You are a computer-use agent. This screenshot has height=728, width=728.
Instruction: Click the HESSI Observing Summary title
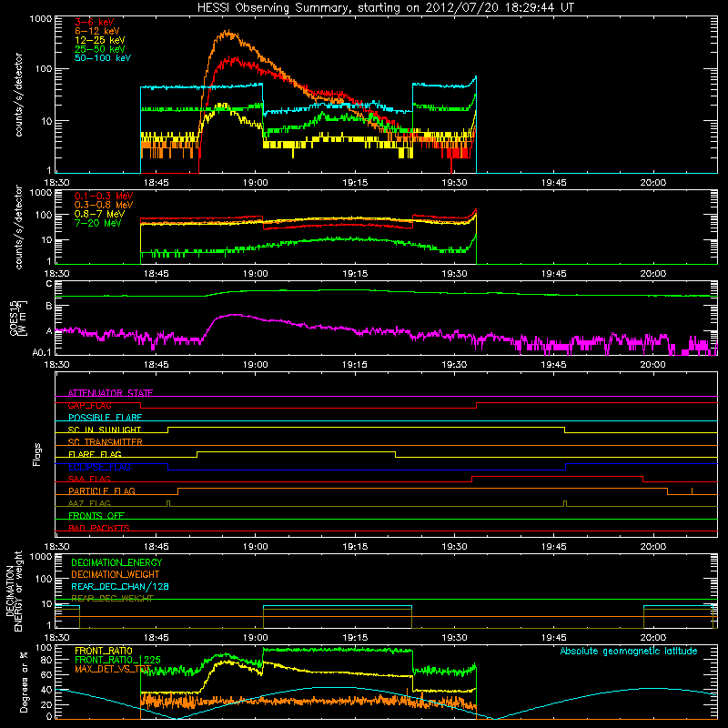385,8
